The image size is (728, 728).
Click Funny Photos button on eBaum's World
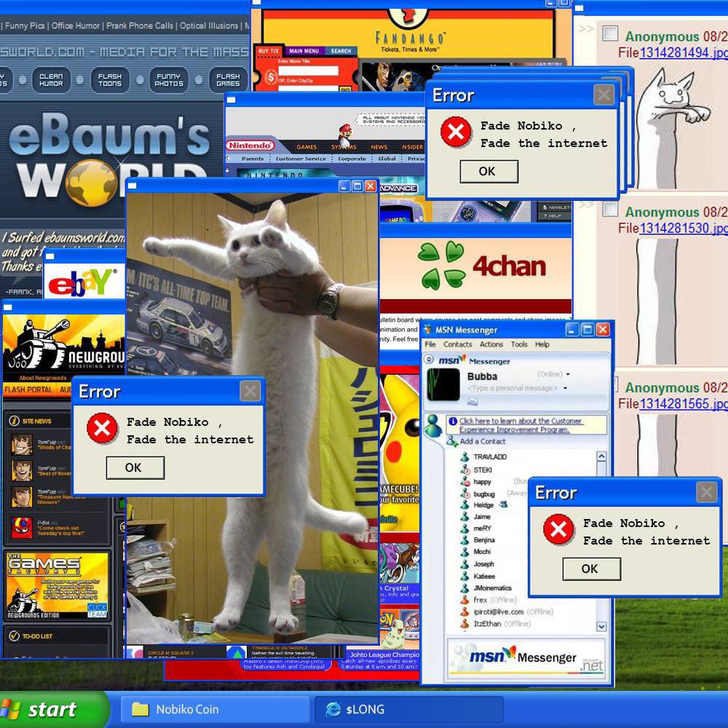169,80
